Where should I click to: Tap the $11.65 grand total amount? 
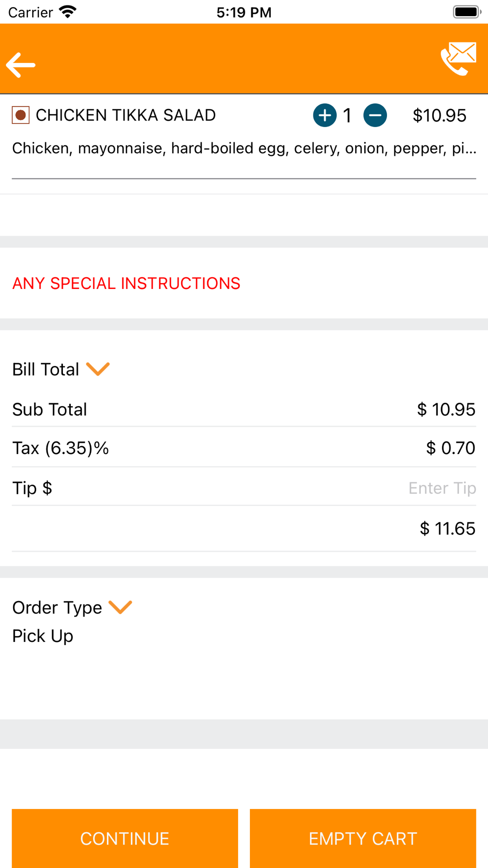pos(447,529)
